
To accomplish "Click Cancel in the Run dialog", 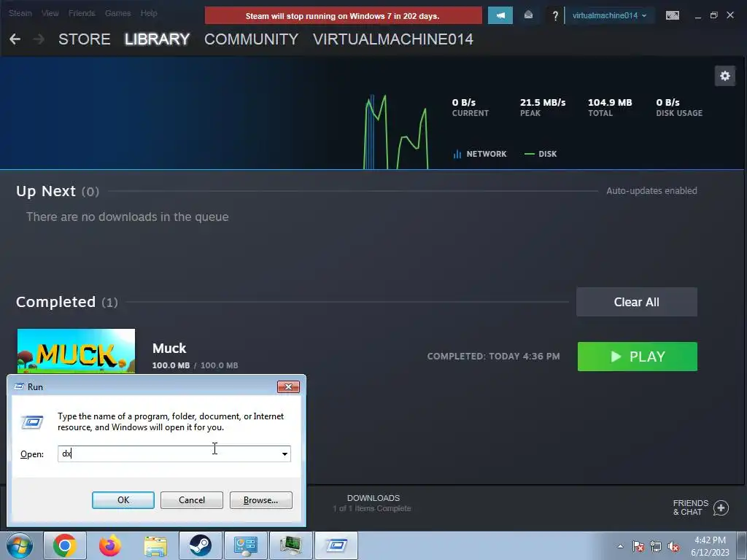I will tap(192, 500).
